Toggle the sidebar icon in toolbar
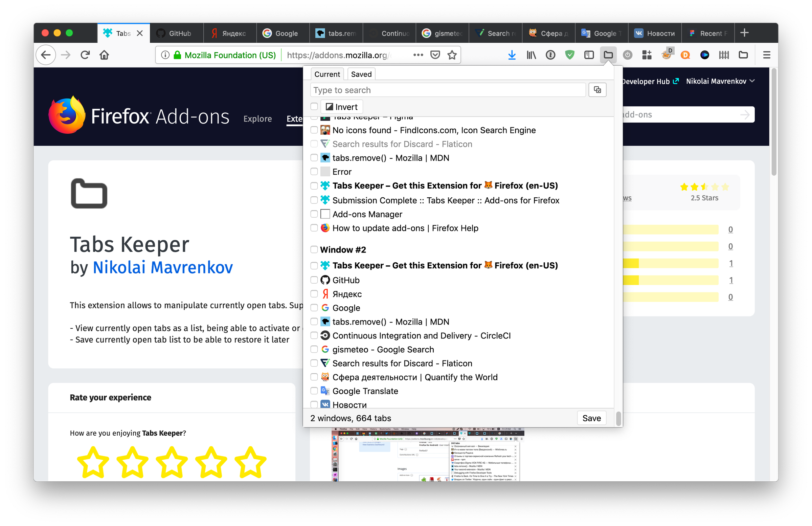Screen dimensions: 812x526 588,54
